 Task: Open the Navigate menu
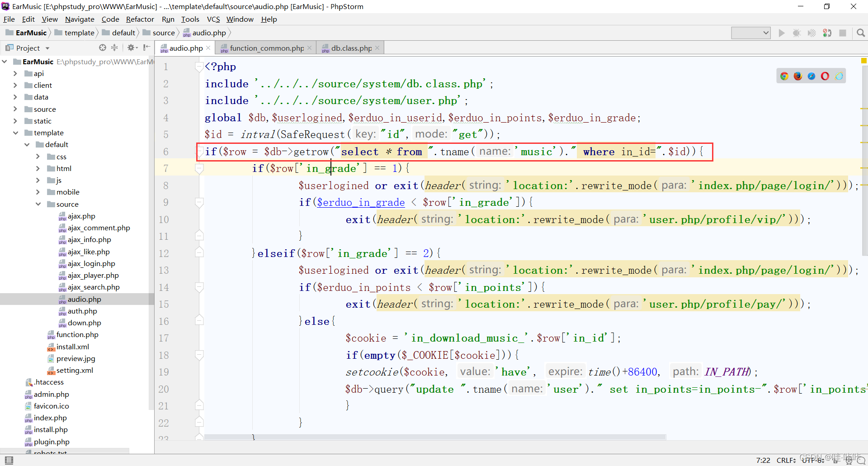coord(80,19)
